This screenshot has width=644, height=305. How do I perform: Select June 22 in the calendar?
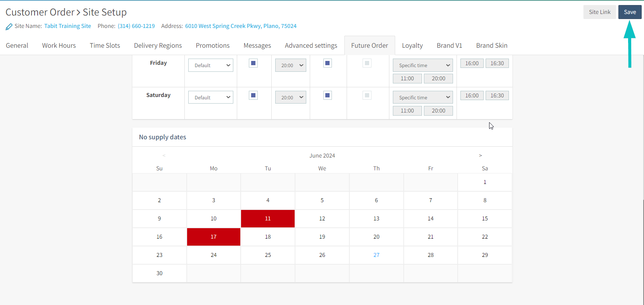pos(485,237)
